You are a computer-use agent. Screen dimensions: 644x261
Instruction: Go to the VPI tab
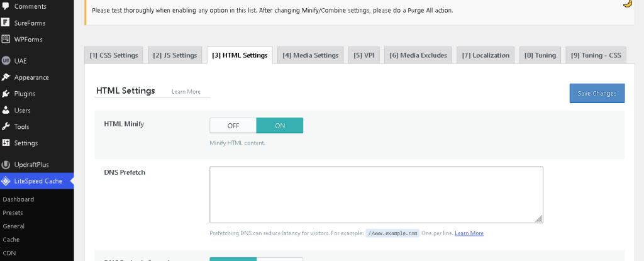click(x=364, y=55)
